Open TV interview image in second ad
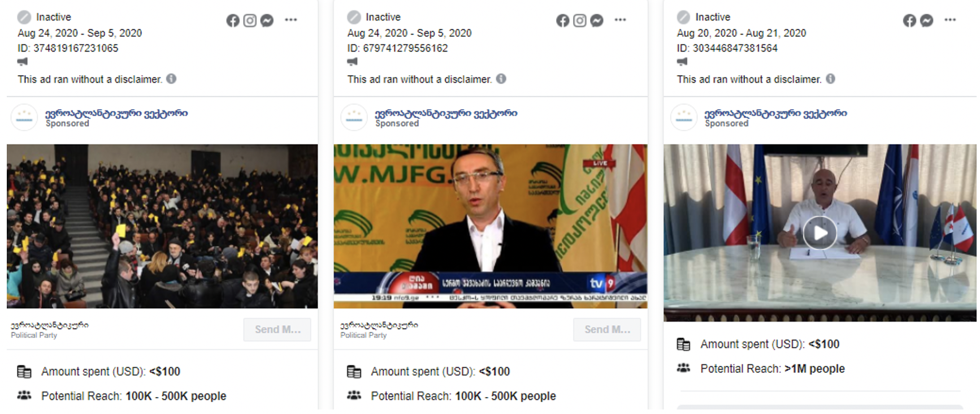 [x=491, y=226]
